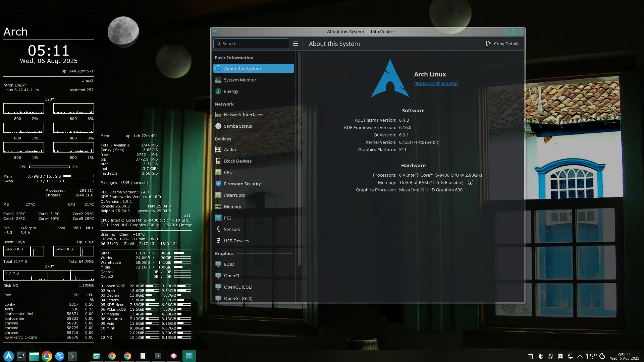The height and width of the screenshot is (362, 644).
Task: Switch to Info Centre taskbar entry
Action: point(189,356)
